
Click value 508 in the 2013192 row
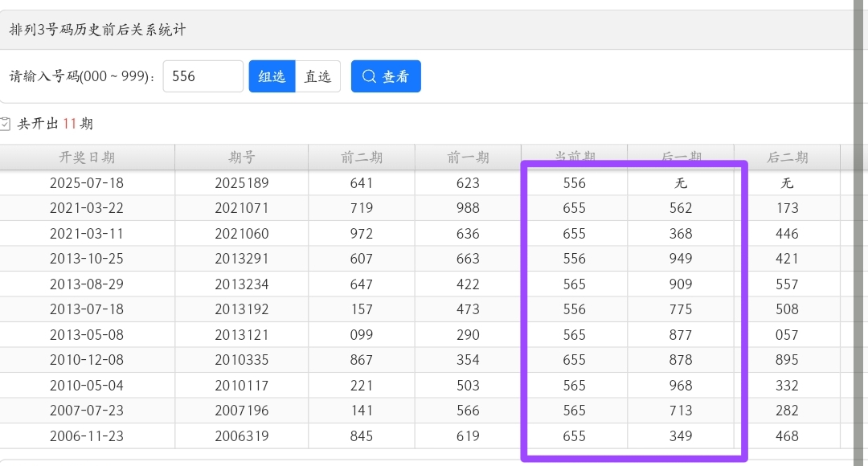coord(787,309)
